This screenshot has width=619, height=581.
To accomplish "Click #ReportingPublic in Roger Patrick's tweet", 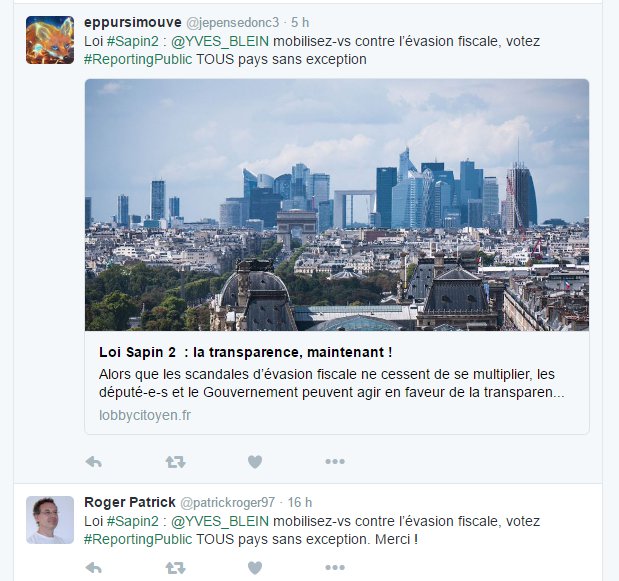I will (138, 539).
